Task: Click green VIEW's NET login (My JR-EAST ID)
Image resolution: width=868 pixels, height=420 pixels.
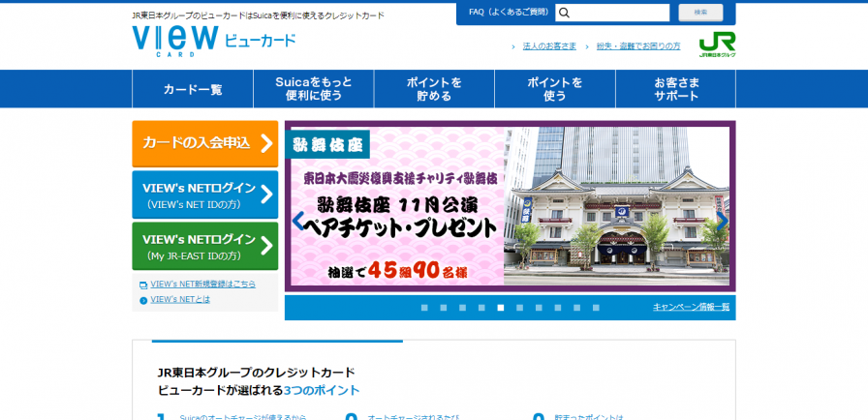Action: [204, 246]
